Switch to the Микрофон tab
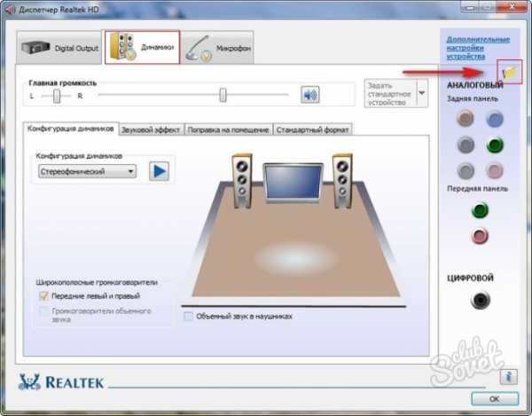This screenshot has height=416, width=532. (218, 48)
